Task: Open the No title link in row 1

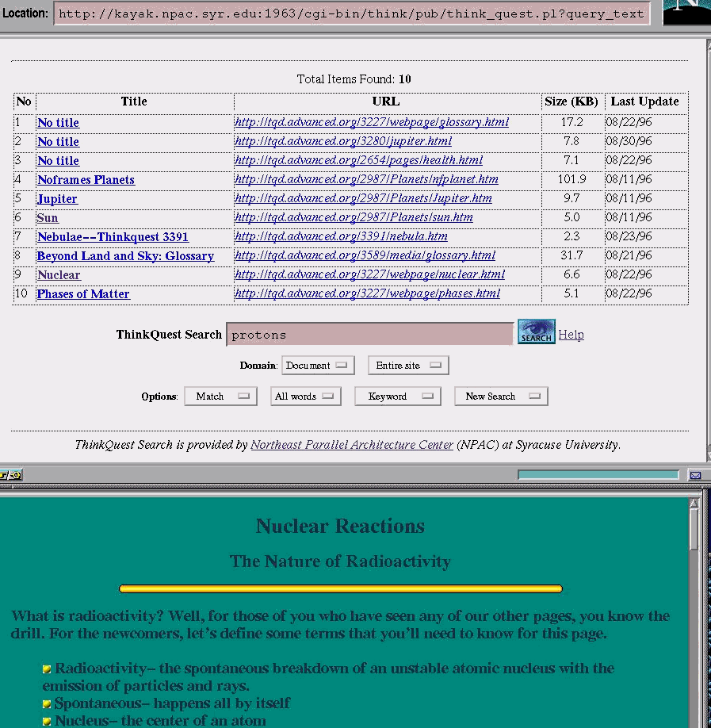Action: [59, 123]
